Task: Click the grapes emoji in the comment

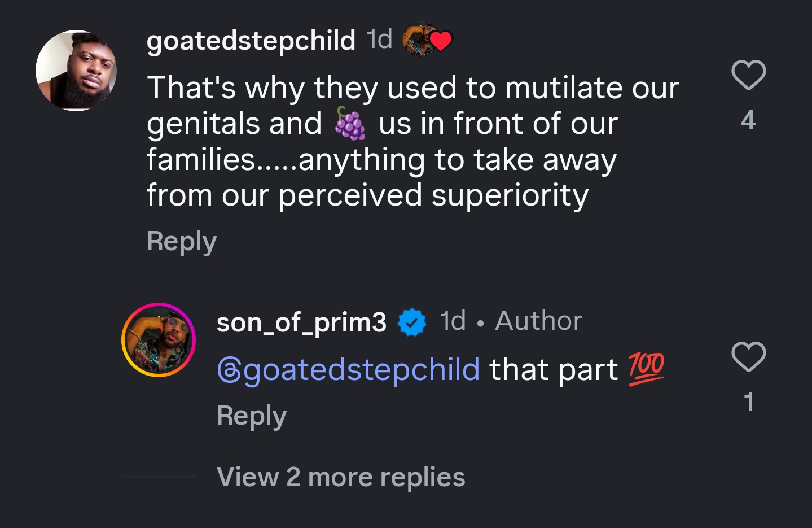Action: pyautogui.click(x=350, y=124)
